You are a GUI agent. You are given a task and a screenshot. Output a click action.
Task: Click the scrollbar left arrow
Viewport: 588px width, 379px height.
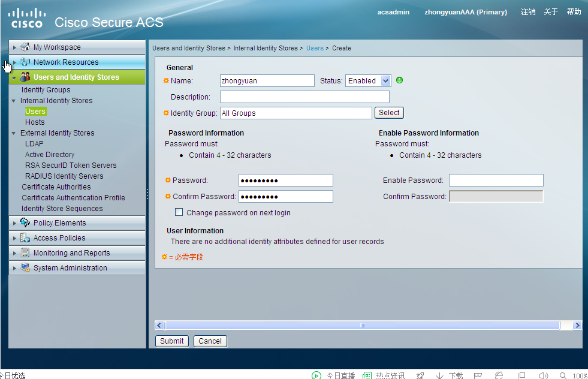(x=159, y=326)
